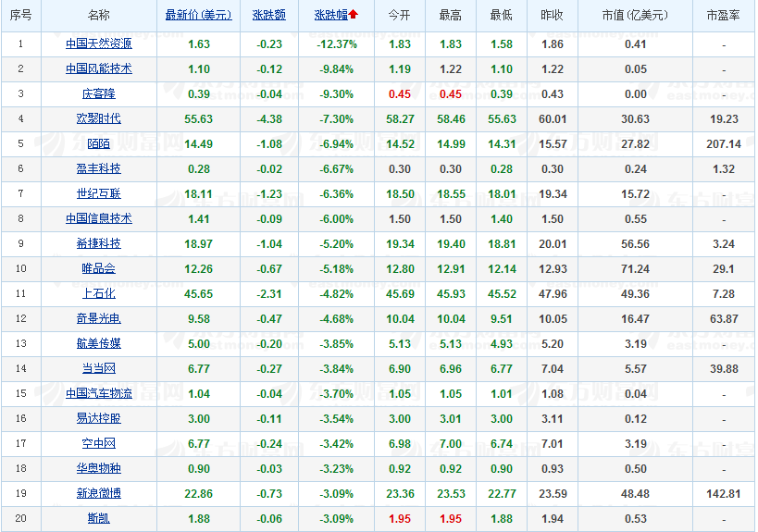
Task: Select P/E value 63.87
Action: pos(724,319)
